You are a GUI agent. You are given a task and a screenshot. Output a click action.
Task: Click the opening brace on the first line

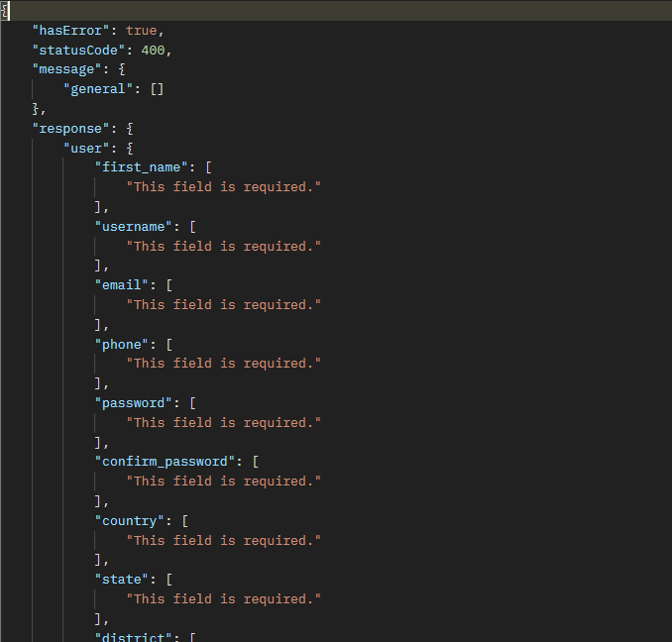click(x=4, y=11)
